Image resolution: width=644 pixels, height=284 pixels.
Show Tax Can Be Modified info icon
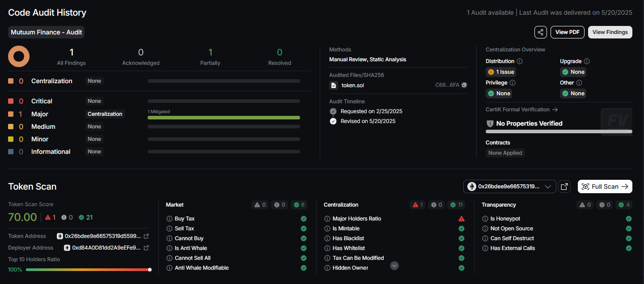coord(327,258)
